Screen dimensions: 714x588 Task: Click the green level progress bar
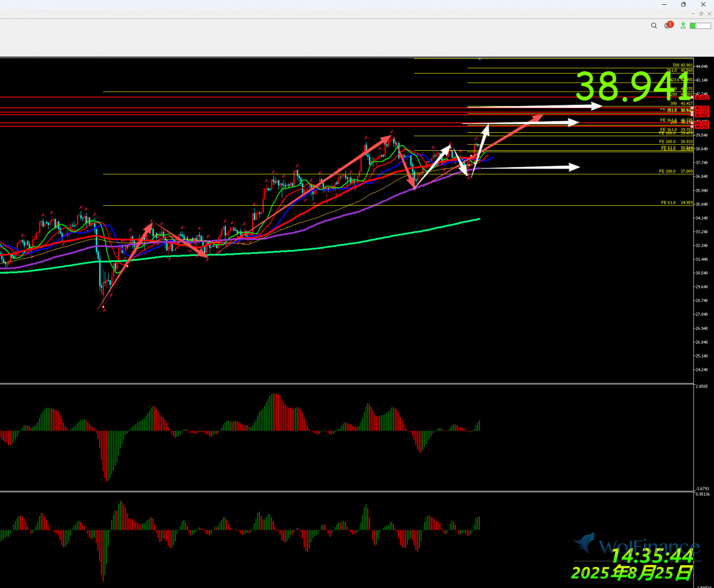700,26
